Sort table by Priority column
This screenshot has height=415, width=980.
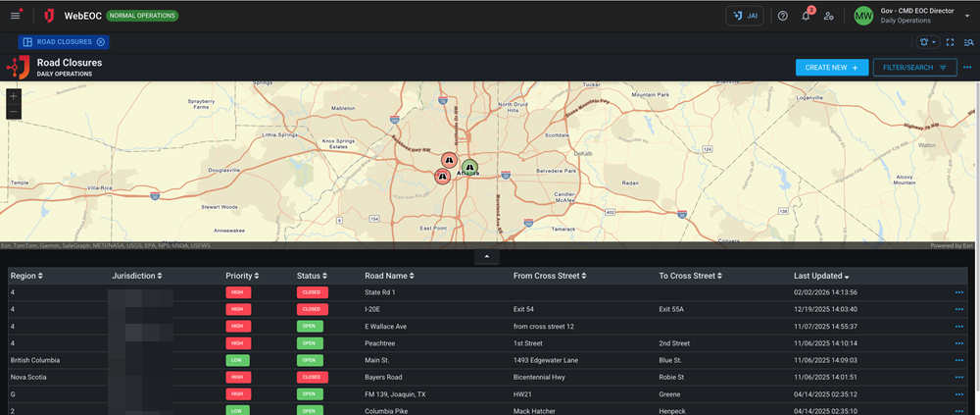click(243, 276)
